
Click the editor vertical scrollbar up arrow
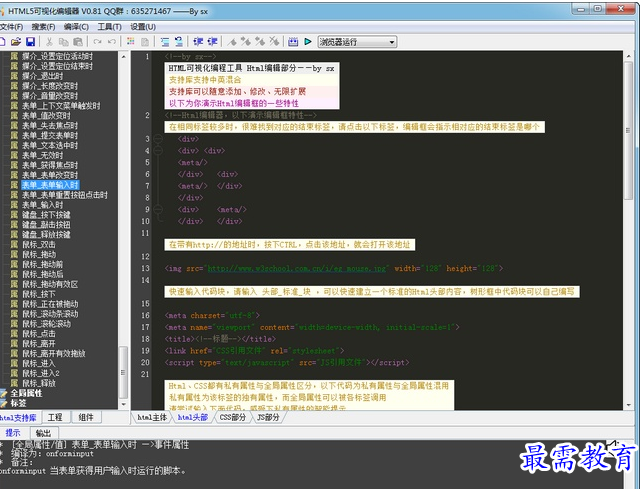pos(628,56)
